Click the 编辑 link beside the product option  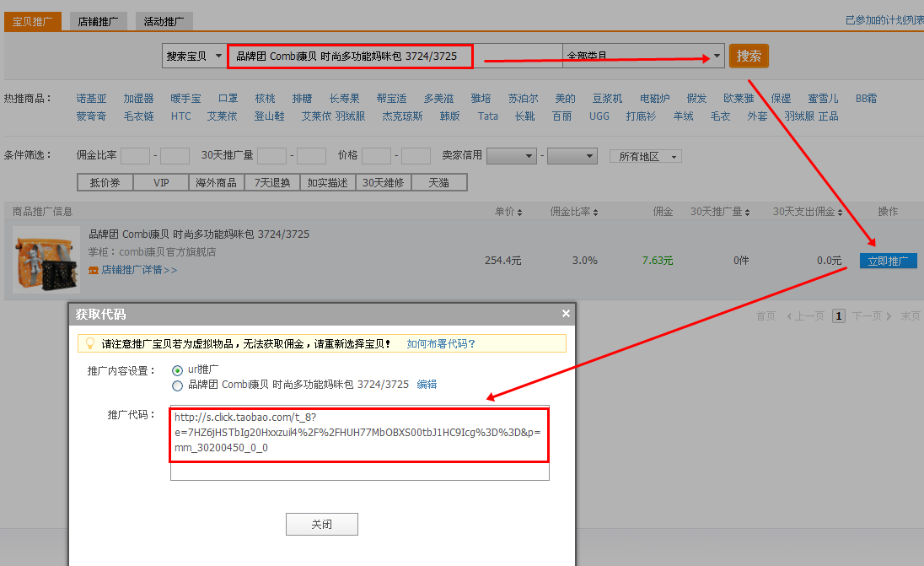point(427,385)
